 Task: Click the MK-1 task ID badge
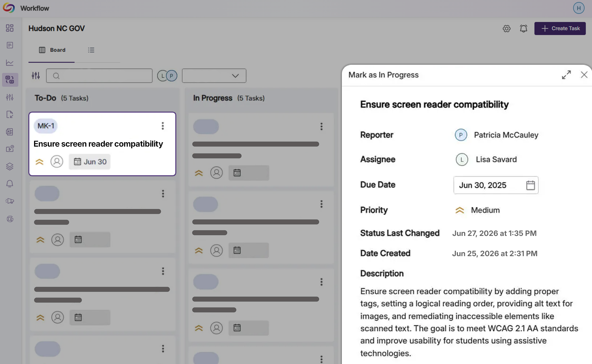click(46, 126)
